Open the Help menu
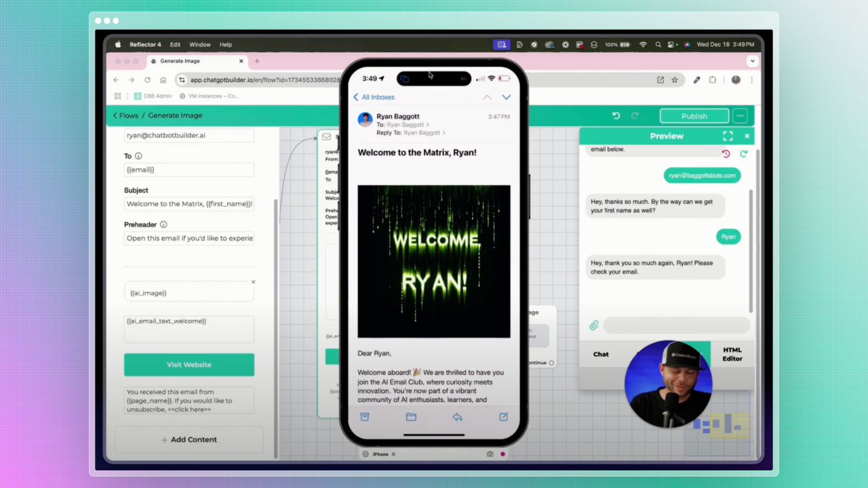The width and height of the screenshot is (868, 488). [226, 45]
